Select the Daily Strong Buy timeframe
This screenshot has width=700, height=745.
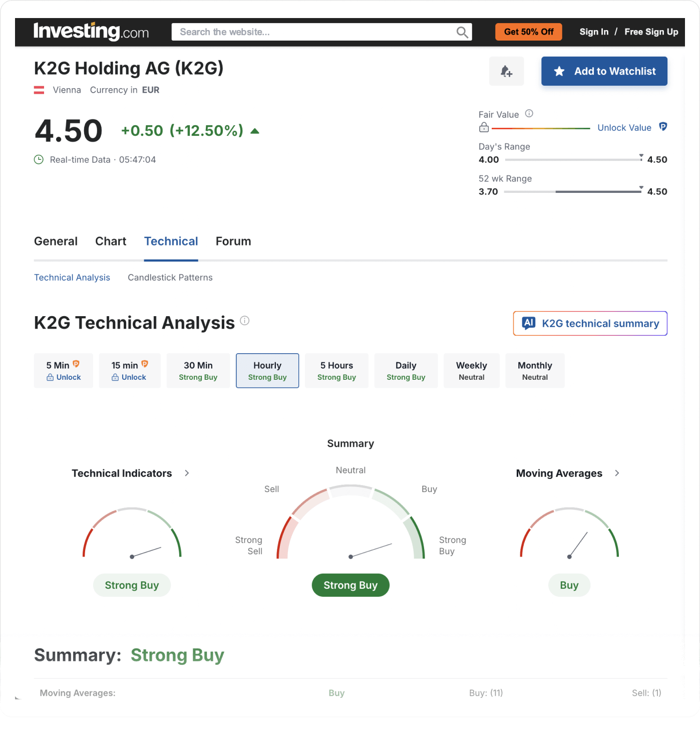point(406,371)
